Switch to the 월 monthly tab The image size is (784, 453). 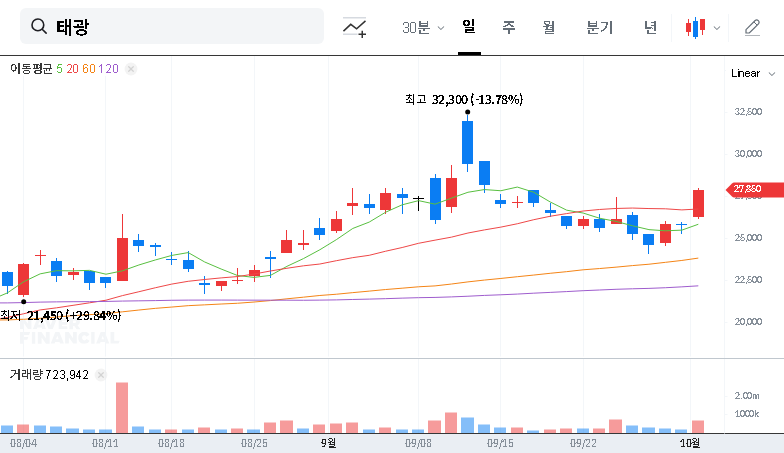(x=548, y=27)
